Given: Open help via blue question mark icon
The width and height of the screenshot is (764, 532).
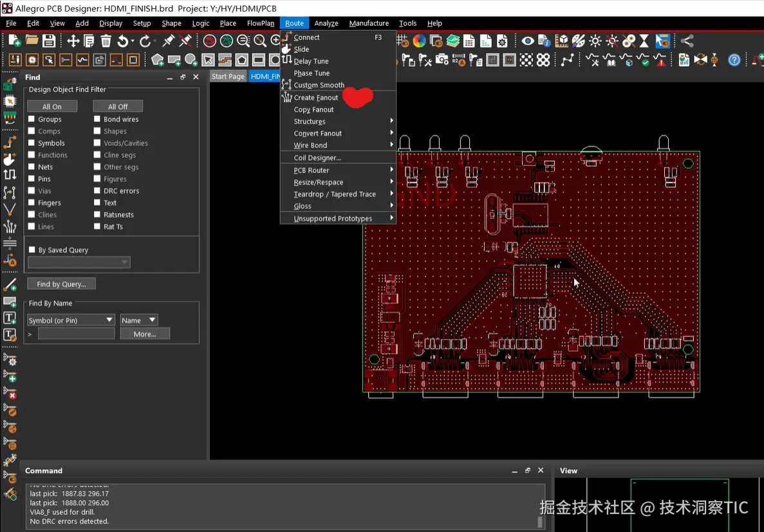Looking at the screenshot, I should 734,60.
